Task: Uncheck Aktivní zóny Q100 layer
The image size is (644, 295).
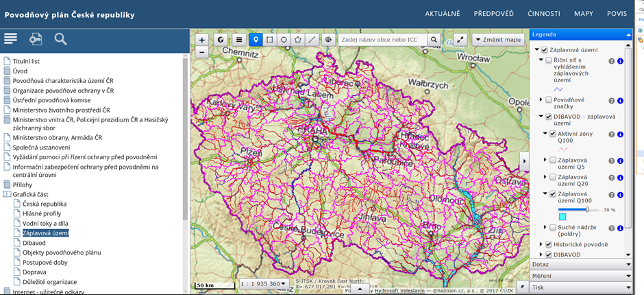Action: (x=554, y=134)
